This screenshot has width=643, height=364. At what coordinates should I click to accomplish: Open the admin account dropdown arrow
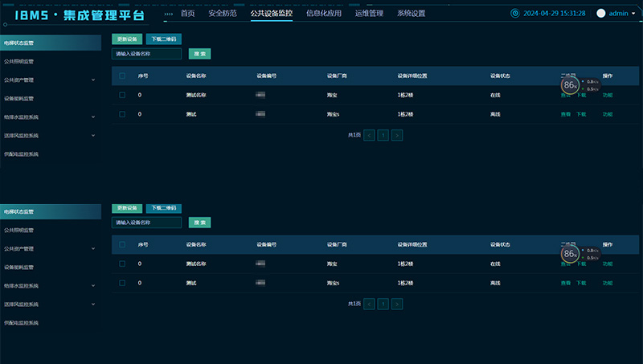tap(635, 14)
